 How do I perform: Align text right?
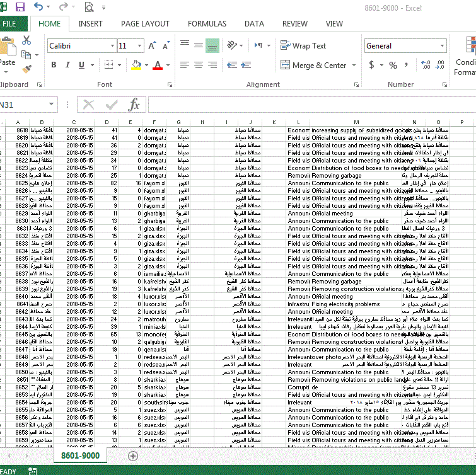[212, 65]
